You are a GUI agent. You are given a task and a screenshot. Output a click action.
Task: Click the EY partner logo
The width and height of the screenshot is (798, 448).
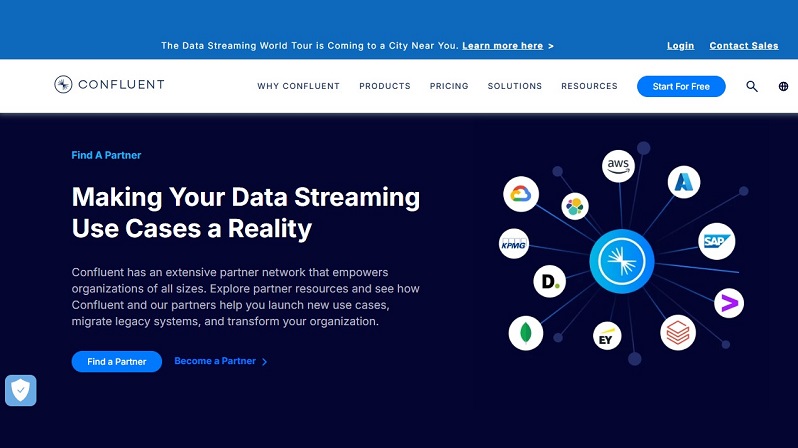(x=606, y=337)
